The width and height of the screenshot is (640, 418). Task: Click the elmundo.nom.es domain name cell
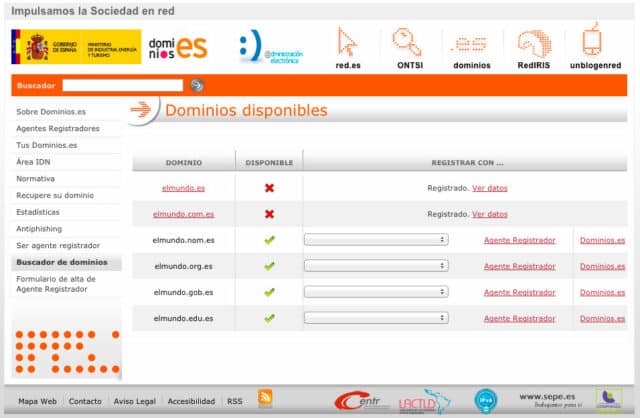point(183,240)
